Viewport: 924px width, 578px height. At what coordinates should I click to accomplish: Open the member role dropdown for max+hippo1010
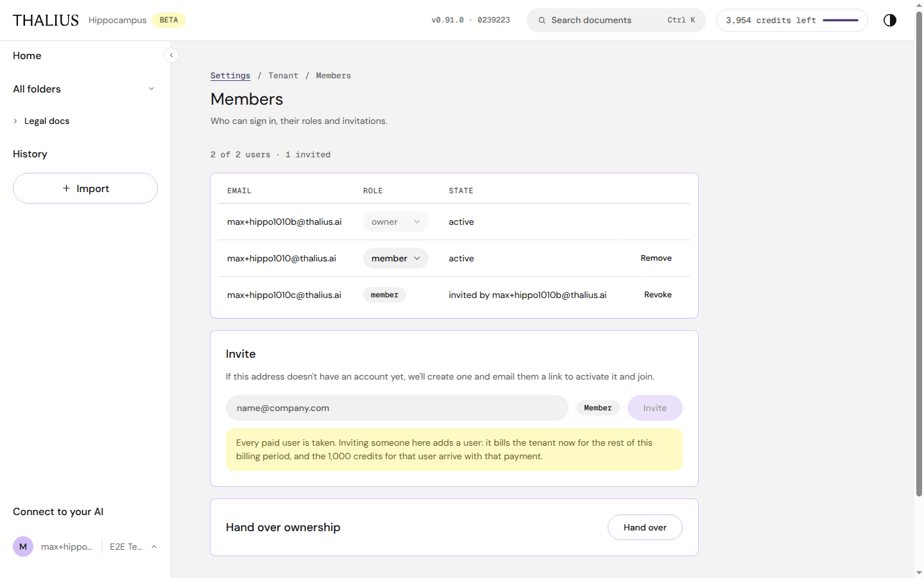pyautogui.click(x=396, y=258)
